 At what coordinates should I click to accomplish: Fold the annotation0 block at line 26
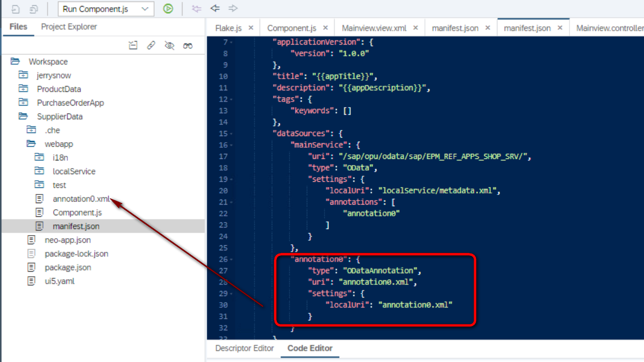click(232, 259)
